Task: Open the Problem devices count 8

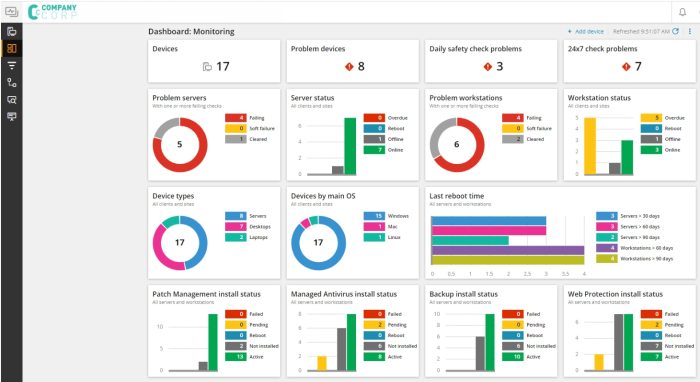Action: 361,66
